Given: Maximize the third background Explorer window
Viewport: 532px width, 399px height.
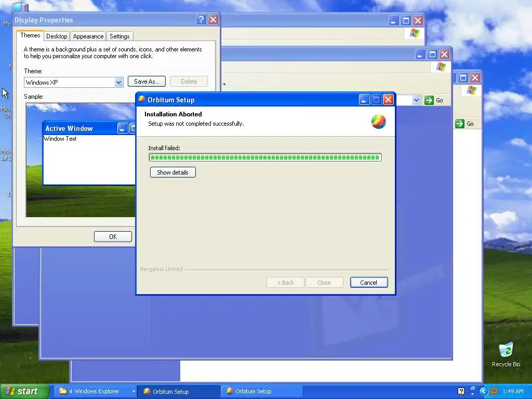Looking at the screenshot, I should point(463,78).
